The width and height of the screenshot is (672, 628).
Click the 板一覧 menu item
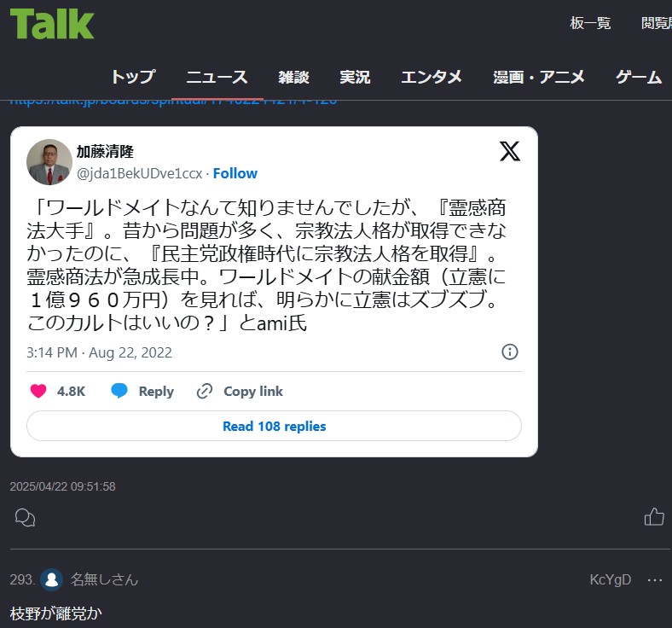point(590,23)
